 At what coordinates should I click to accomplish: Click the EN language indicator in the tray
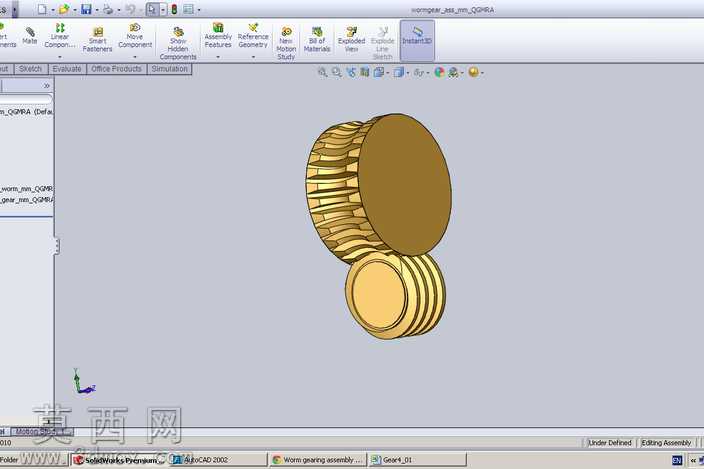click(677, 460)
